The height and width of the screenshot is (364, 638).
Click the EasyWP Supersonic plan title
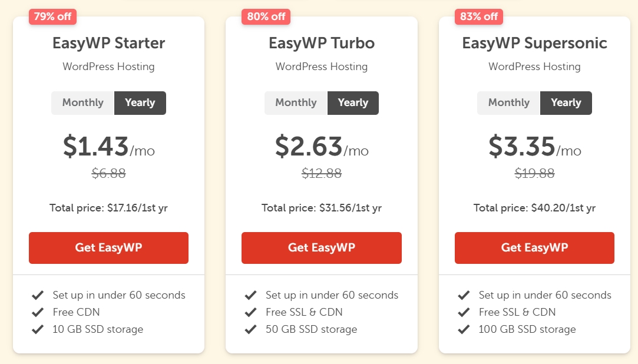click(x=534, y=43)
